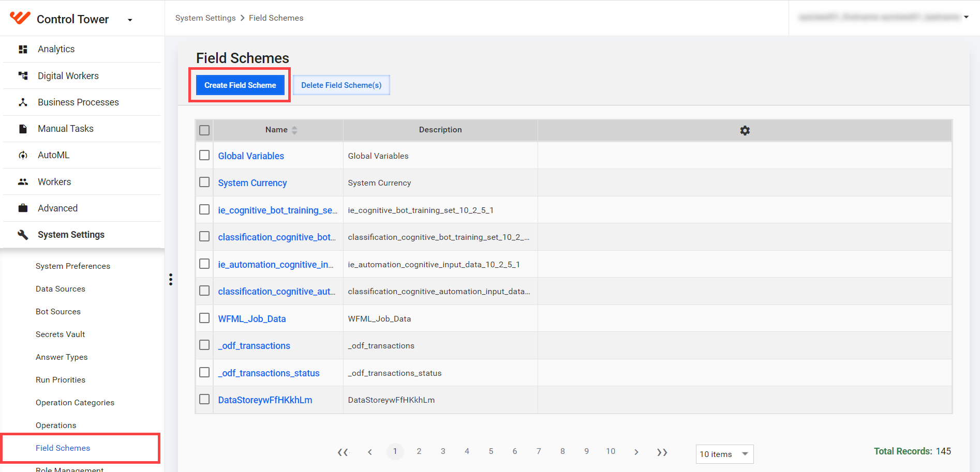
Task: Click the Digital Workers icon
Action: tap(23, 76)
